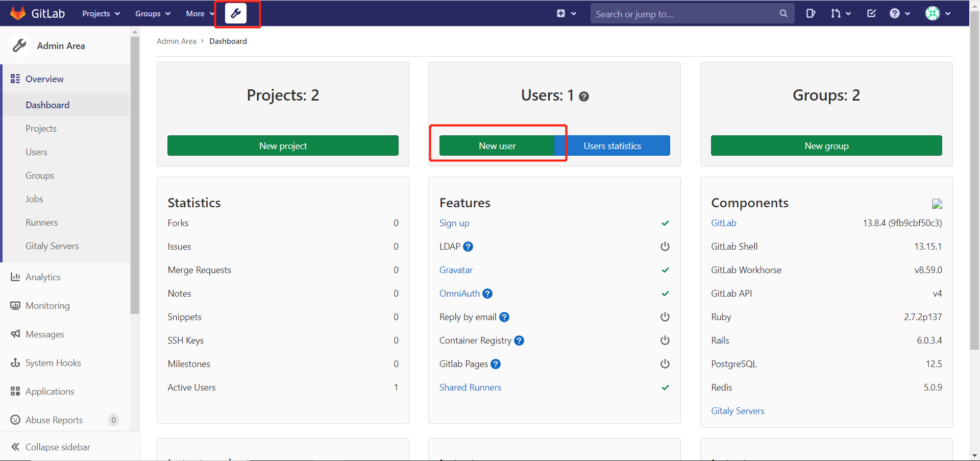This screenshot has width=980, height=461.
Task: Click the Users statistics button
Action: (612, 145)
